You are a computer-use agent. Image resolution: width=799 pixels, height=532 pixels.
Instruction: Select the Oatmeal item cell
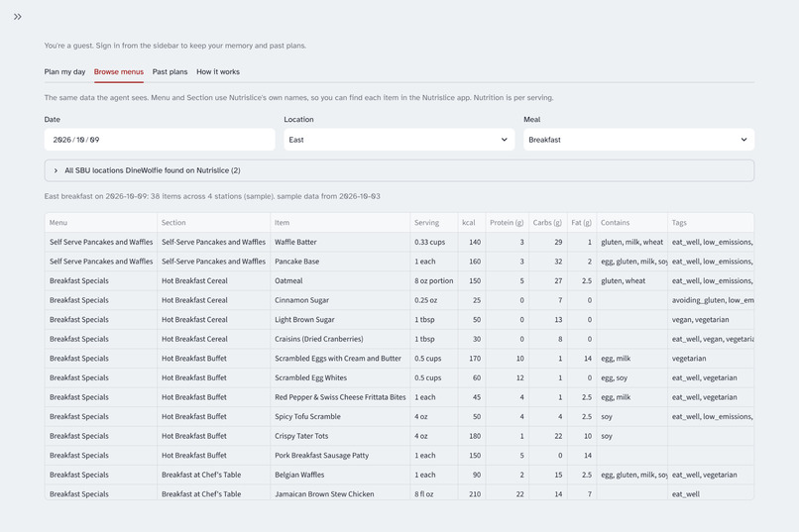[340, 280]
